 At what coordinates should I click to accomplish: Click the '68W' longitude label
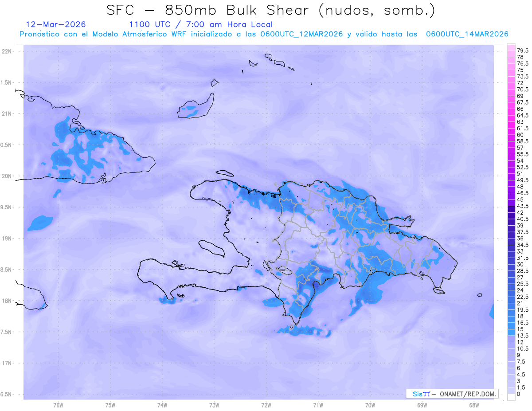point(474,405)
